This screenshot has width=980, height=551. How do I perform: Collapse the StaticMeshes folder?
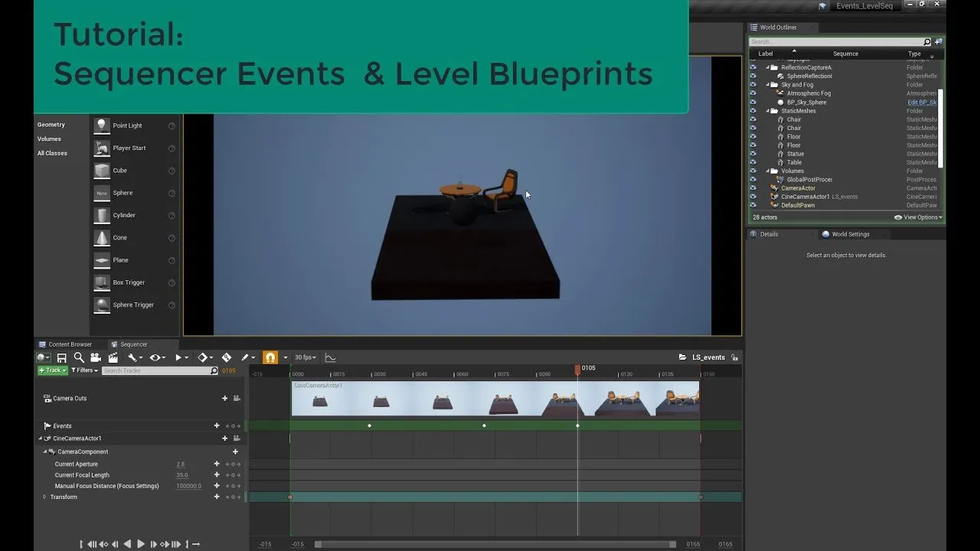[767, 111]
